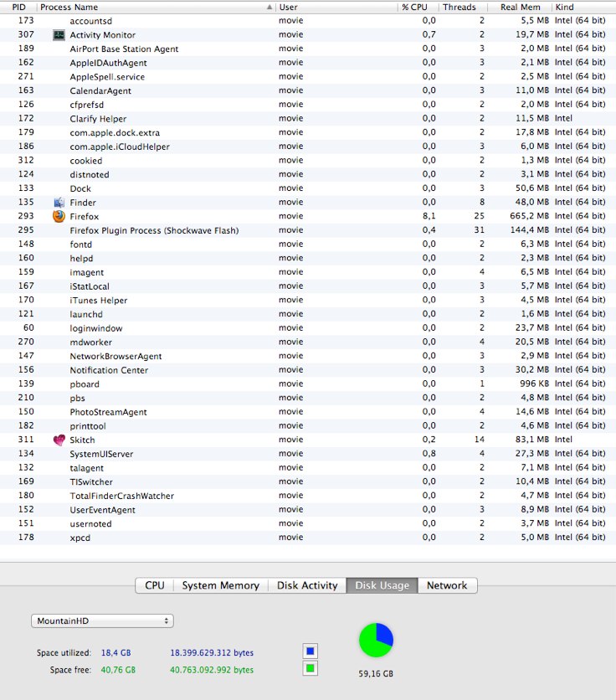616x700 pixels.
Task: Select the SystemUIServer process
Action: click(308, 454)
